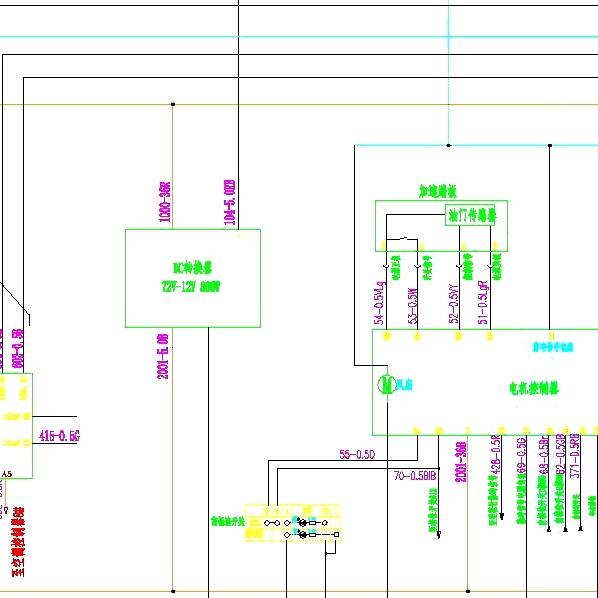Select the wire label 371-0.5RB
The image size is (598, 598).
click(x=575, y=456)
